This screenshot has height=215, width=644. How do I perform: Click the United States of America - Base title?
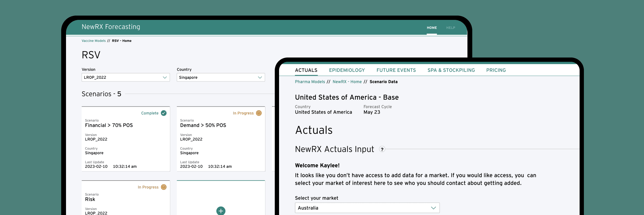point(347,97)
